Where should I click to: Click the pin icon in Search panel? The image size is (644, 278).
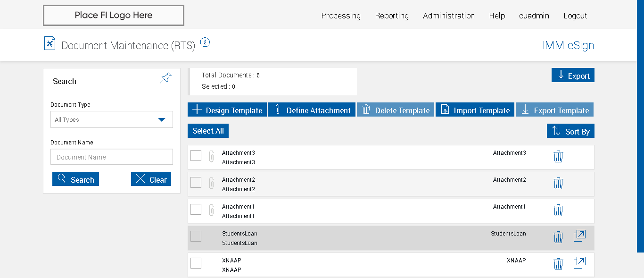click(x=165, y=78)
